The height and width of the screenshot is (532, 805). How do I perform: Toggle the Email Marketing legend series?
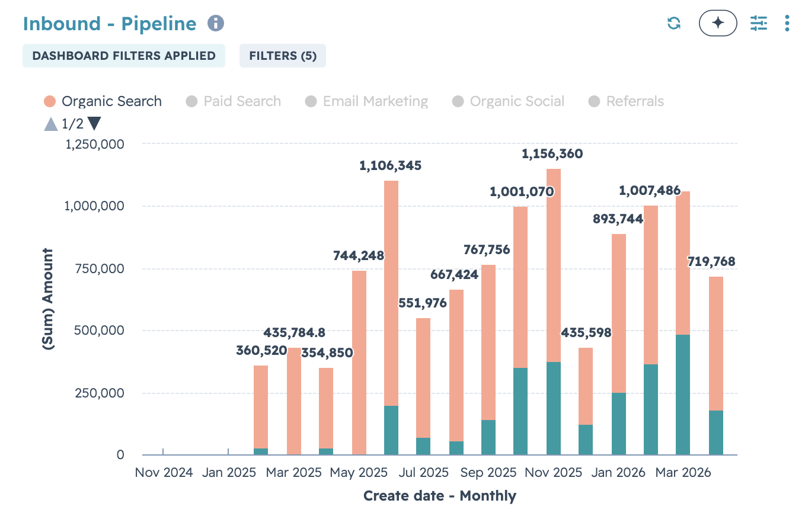click(x=367, y=101)
